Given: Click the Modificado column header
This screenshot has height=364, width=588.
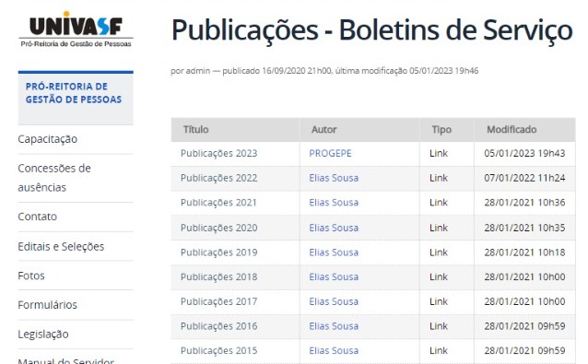Looking at the screenshot, I should [512, 130].
